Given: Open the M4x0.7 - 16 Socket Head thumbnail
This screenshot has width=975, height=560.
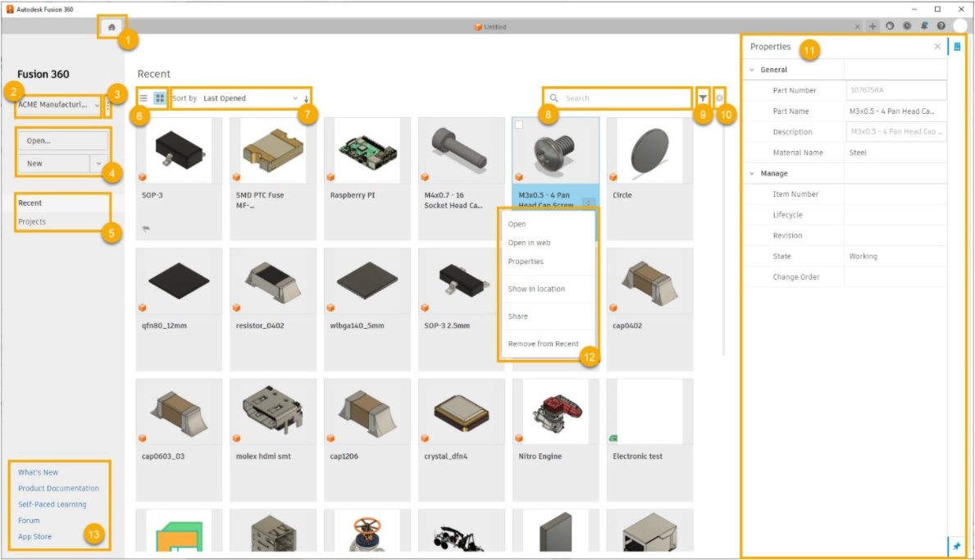Looking at the screenshot, I should click(462, 150).
